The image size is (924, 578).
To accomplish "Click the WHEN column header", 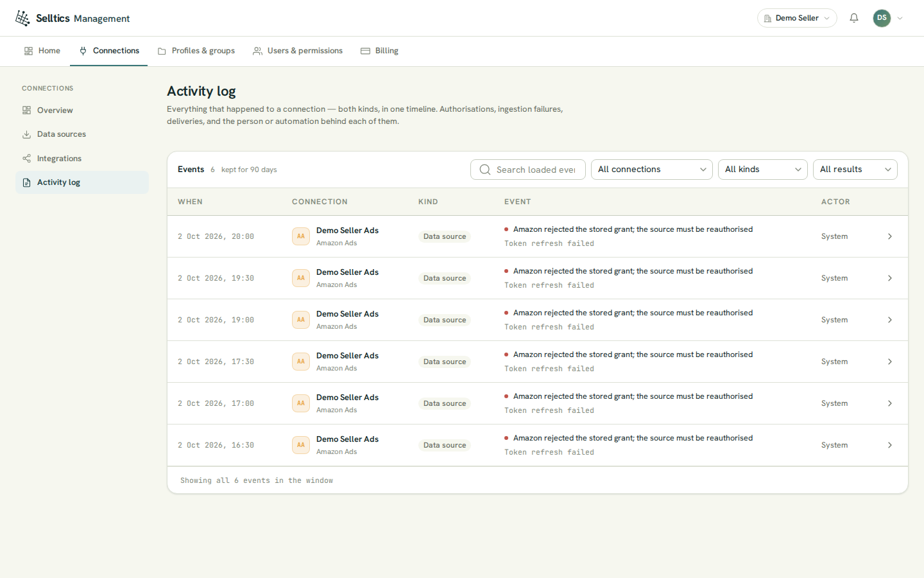I will [190, 202].
